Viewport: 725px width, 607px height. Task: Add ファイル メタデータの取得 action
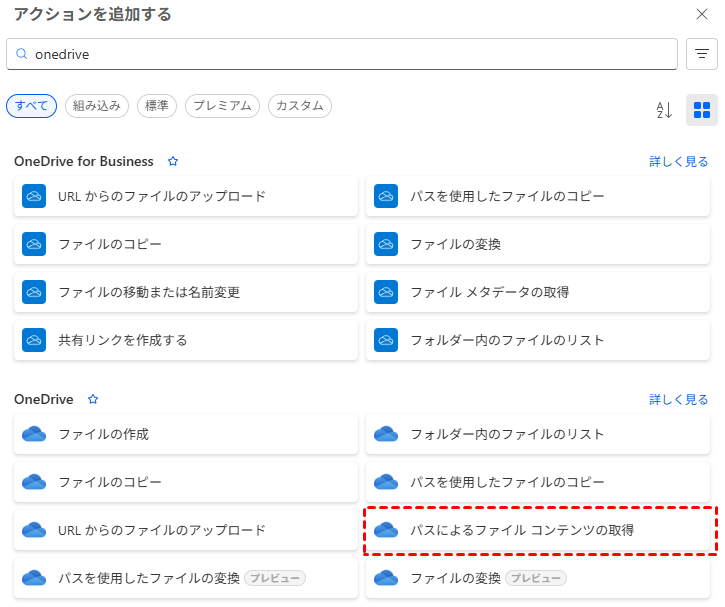tap(538, 292)
